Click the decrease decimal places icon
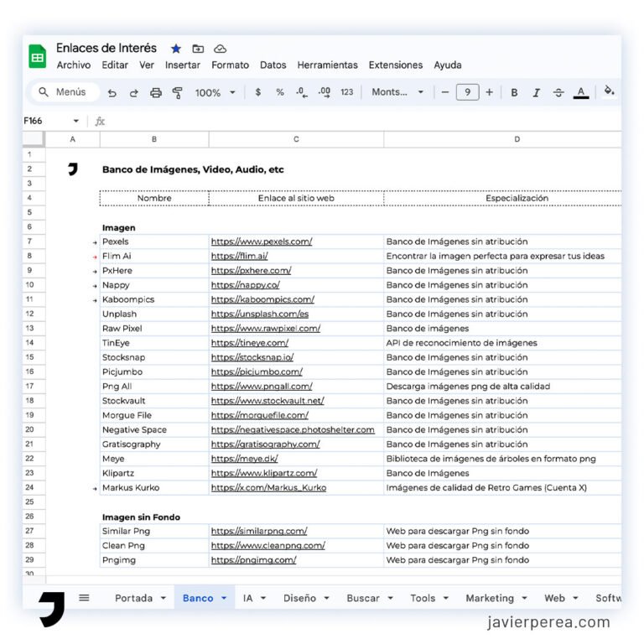Viewport: 644px width, 644px height. 302,92
